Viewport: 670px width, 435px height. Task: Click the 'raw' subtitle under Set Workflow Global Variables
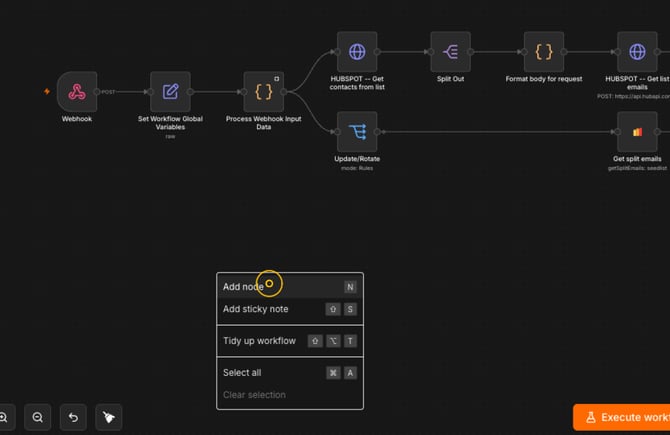[x=170, y=136]
